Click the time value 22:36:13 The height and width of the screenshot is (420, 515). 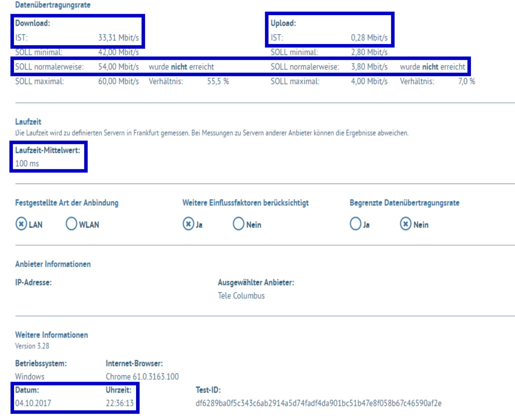coord(120,403)
